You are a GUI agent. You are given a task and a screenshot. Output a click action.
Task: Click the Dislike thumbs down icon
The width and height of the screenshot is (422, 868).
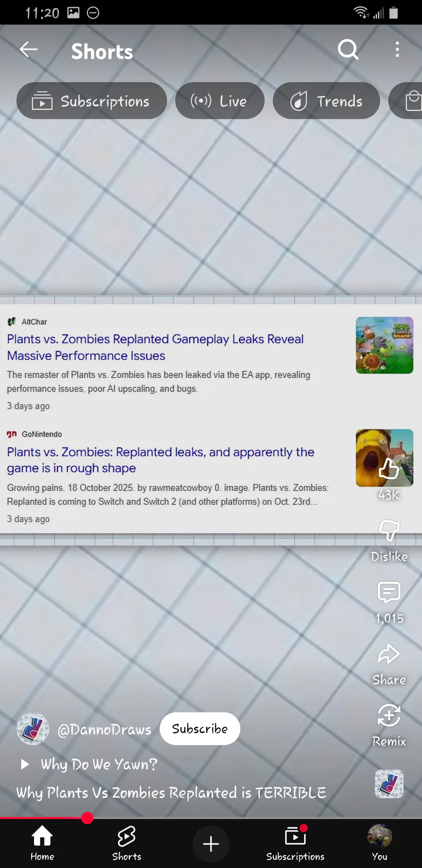click(x=389, y=531)
